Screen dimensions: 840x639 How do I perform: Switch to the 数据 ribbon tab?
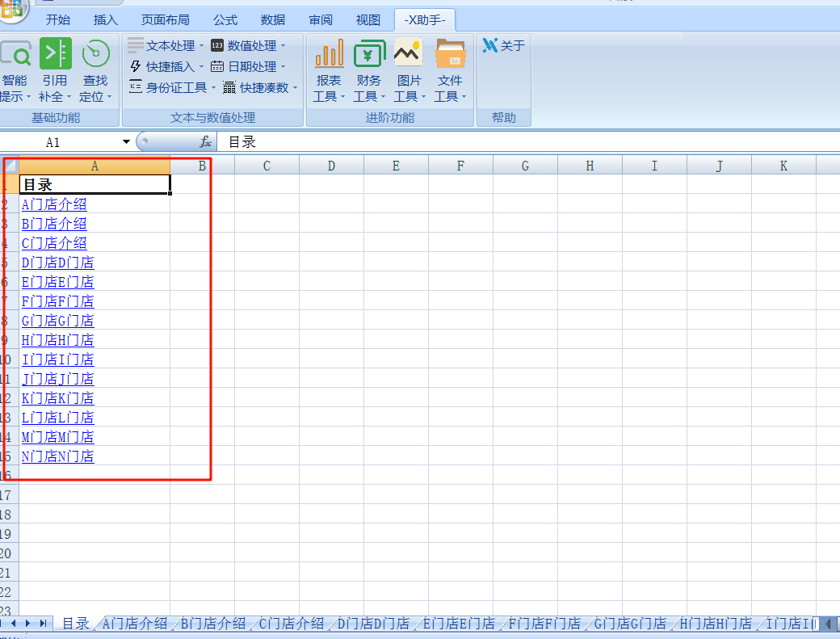273,20
